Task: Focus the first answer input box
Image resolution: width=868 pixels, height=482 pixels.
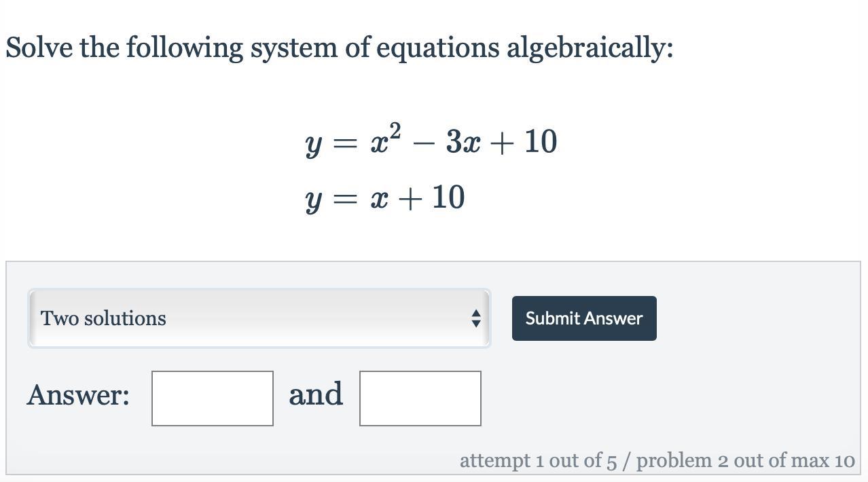Action: coord(213,398)
